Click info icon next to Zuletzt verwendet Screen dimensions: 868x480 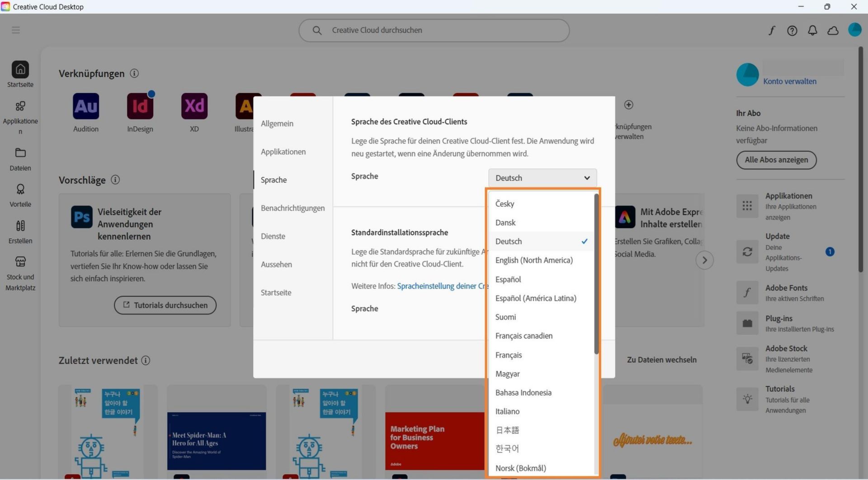tap(146, 361)
